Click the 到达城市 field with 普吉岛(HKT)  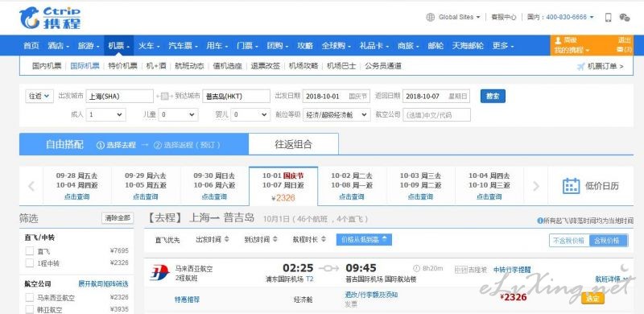236,96
